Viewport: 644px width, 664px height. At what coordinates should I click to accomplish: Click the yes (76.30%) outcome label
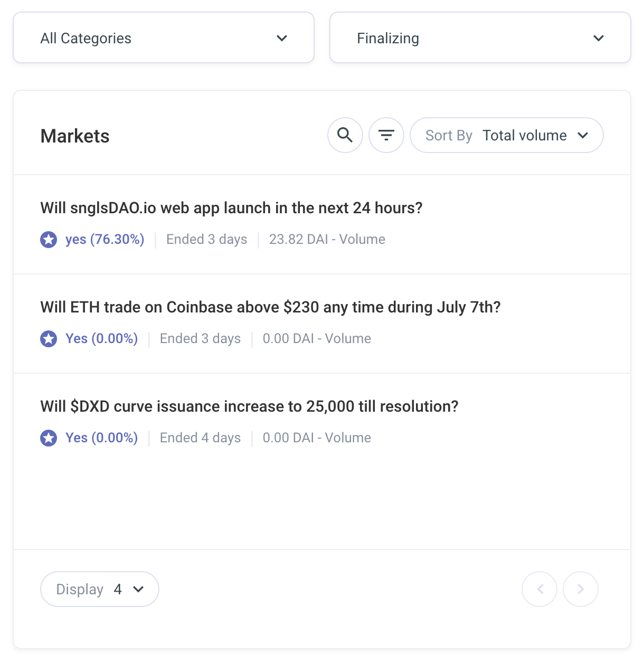coord(105,239)
